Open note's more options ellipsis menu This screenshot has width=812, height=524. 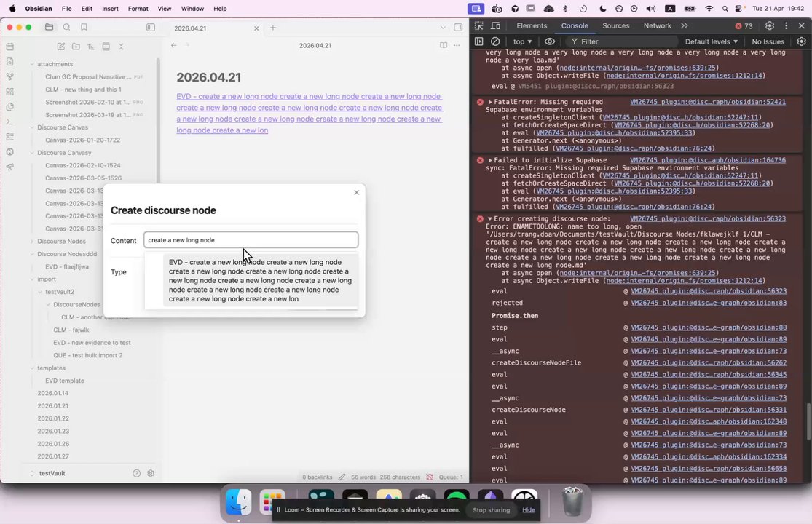click(456, 46)
